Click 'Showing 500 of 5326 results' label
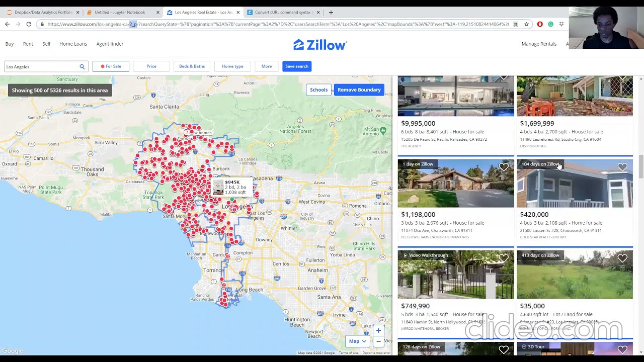 (60, 90)
